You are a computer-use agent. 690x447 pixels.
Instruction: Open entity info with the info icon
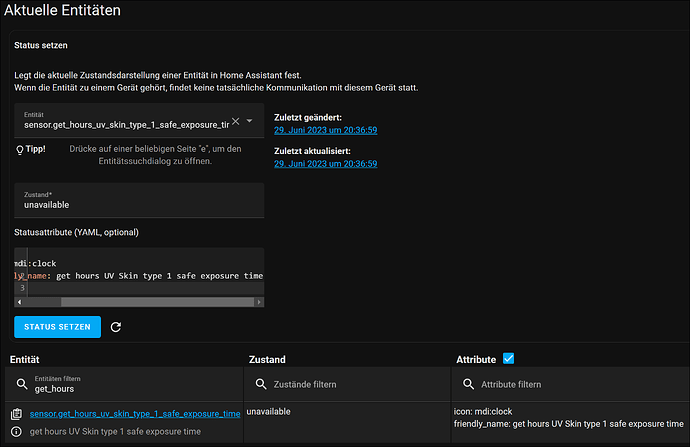[16, 432]
